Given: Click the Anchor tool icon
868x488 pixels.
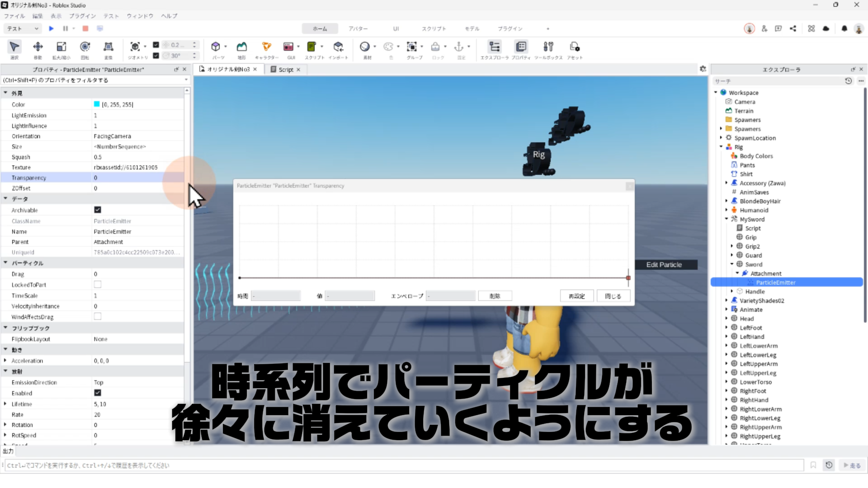Looking at the screenshot, I should [459, 47].
